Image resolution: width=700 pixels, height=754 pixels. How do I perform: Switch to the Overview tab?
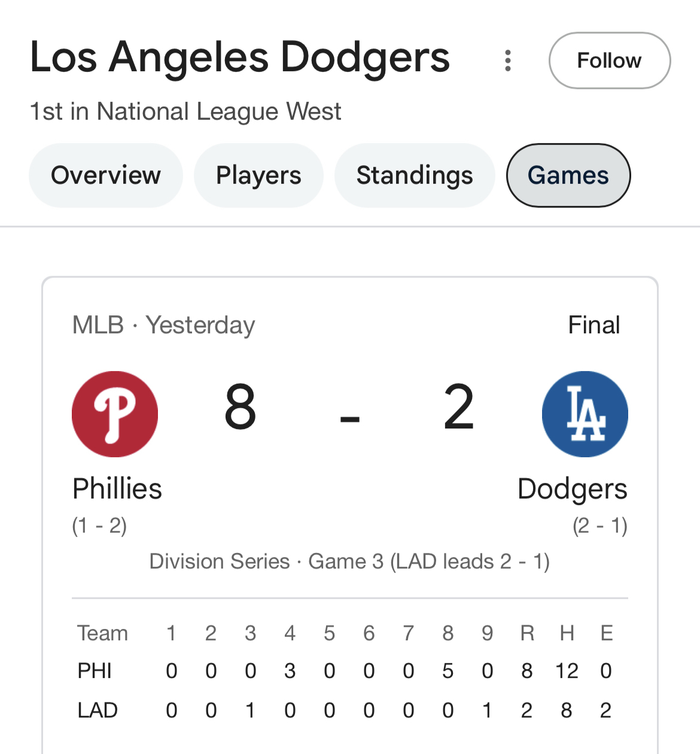(106, 175)
